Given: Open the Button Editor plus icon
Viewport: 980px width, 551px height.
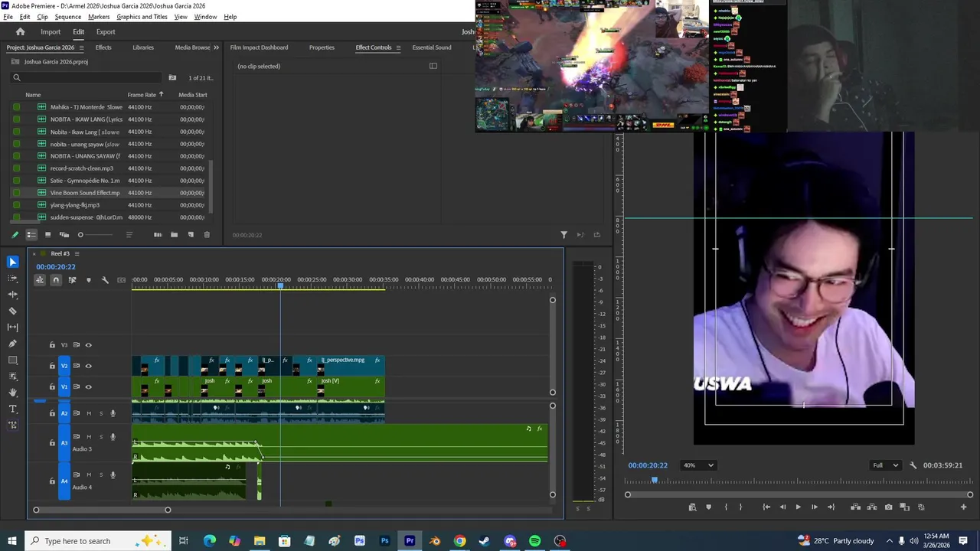Looking at the screenshot, I should 964,507.
